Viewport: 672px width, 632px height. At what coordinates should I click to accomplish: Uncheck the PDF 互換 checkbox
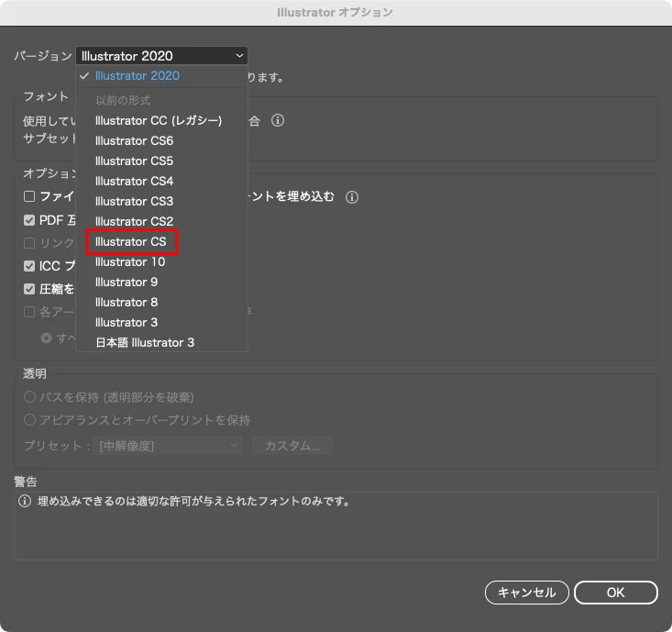click(x=29, y=220)
